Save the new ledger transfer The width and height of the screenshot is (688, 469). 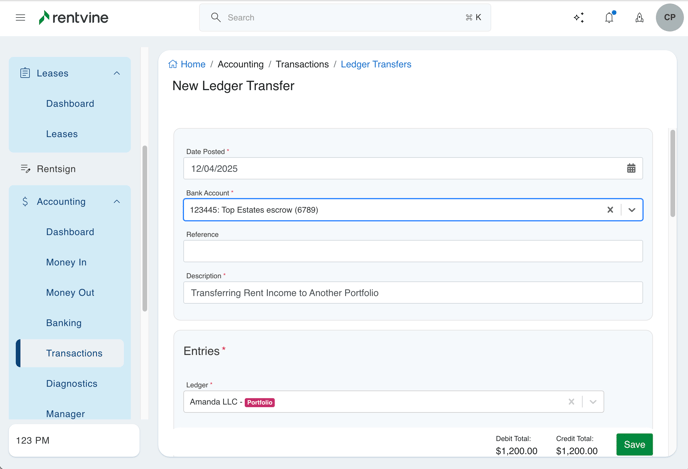634,445
